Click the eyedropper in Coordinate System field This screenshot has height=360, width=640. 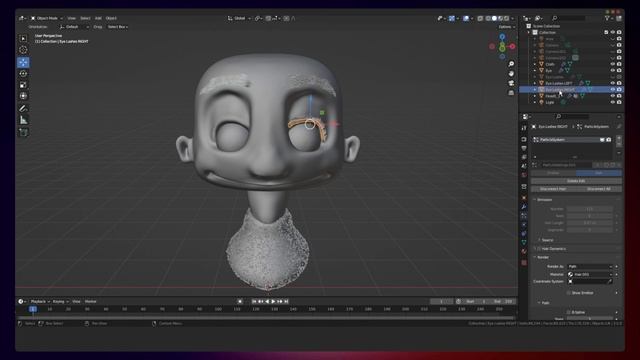[x=610, y=281]
